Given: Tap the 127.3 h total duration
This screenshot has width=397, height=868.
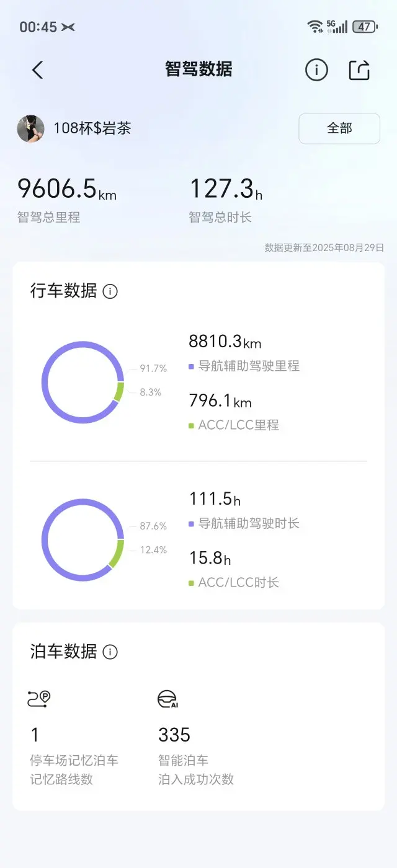Looking at the screenshot, I should click(x=226, y=188).
